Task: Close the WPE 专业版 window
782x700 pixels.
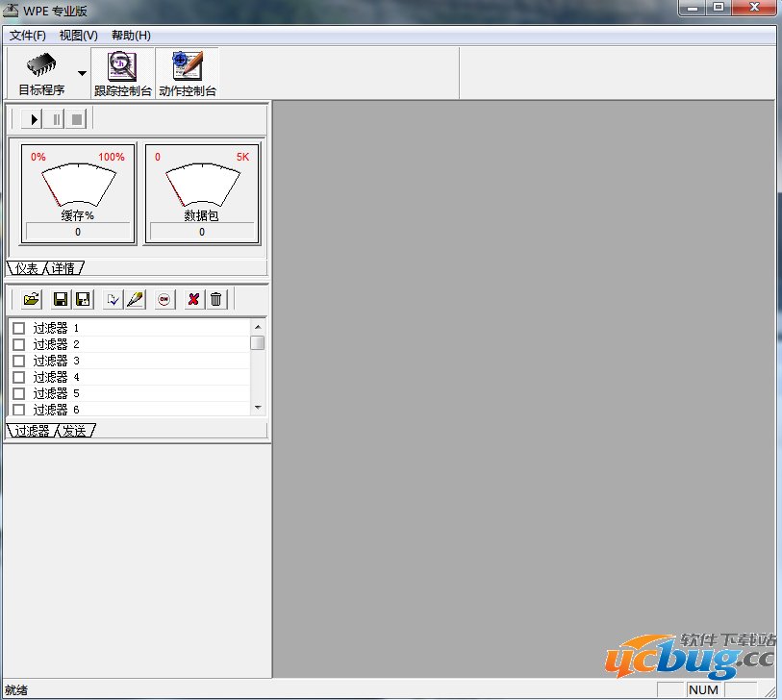Action: (754, 8)
